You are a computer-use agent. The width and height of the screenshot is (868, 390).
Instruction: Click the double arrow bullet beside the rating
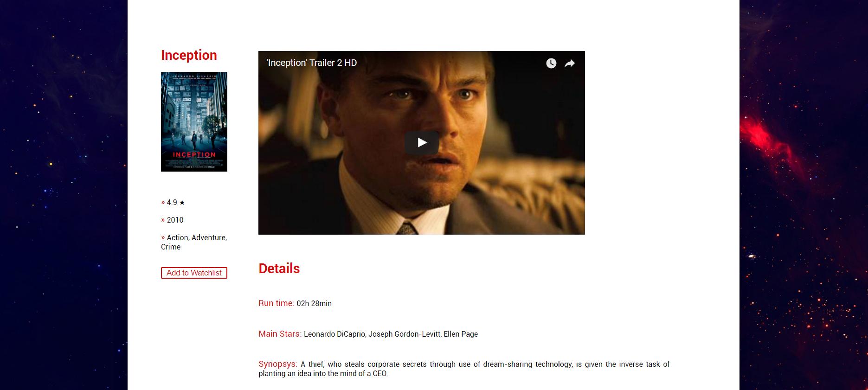pos(163,202)
